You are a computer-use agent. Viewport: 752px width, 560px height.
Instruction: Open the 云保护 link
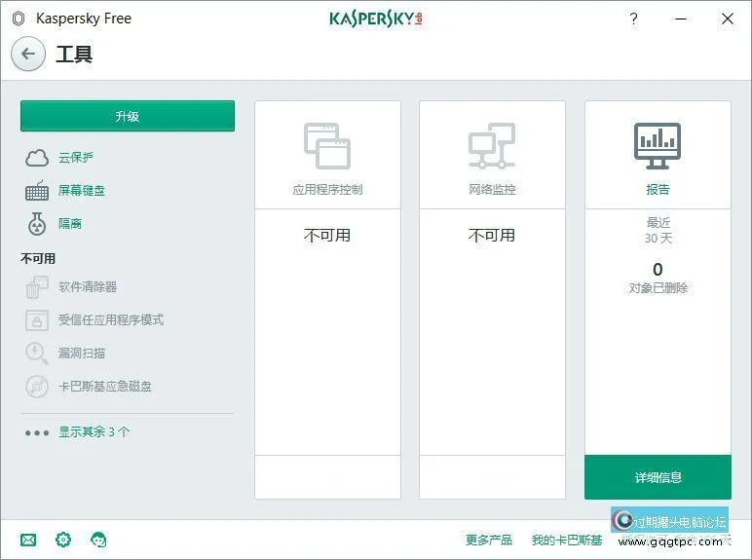point(76,157)
